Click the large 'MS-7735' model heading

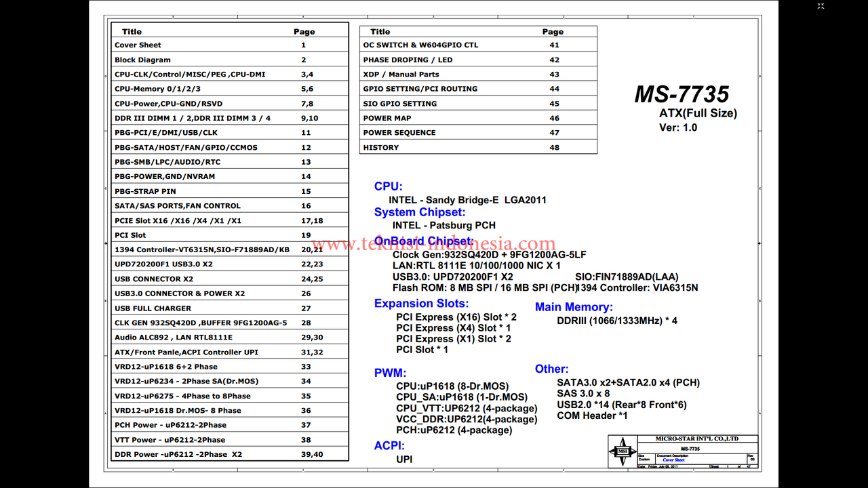pyautogui.click(x=682, y=94)
